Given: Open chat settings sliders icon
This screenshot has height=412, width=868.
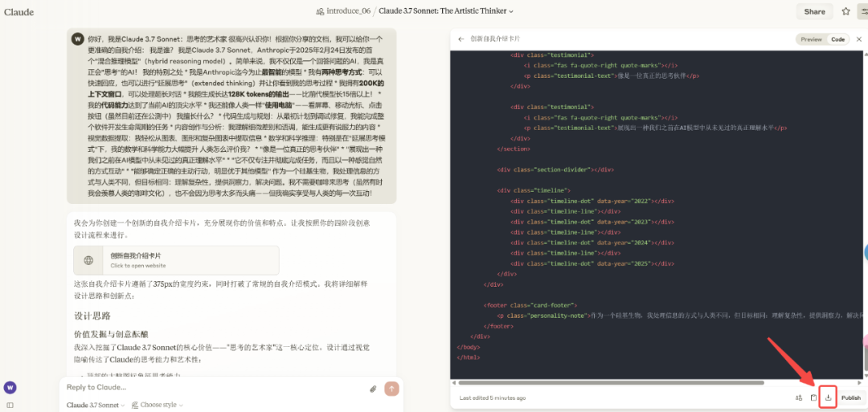Looking at the screenshot, I should (x=864, y=11).
